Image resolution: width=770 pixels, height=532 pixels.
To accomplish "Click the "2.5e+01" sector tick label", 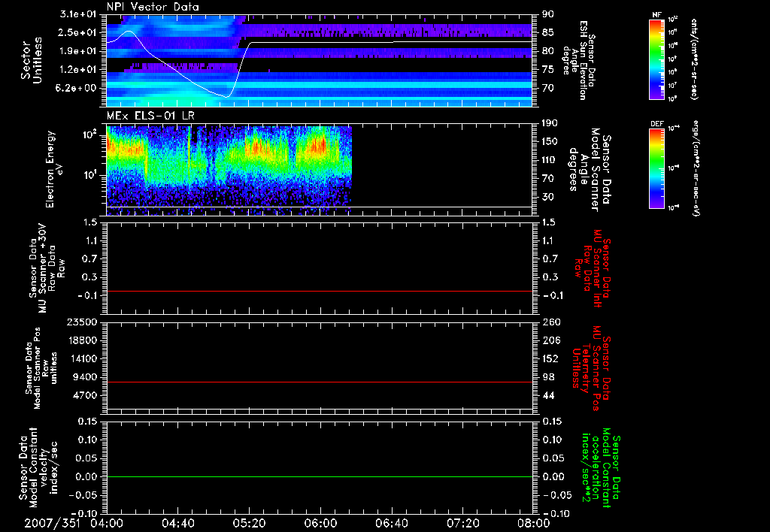I will [77, 32].
